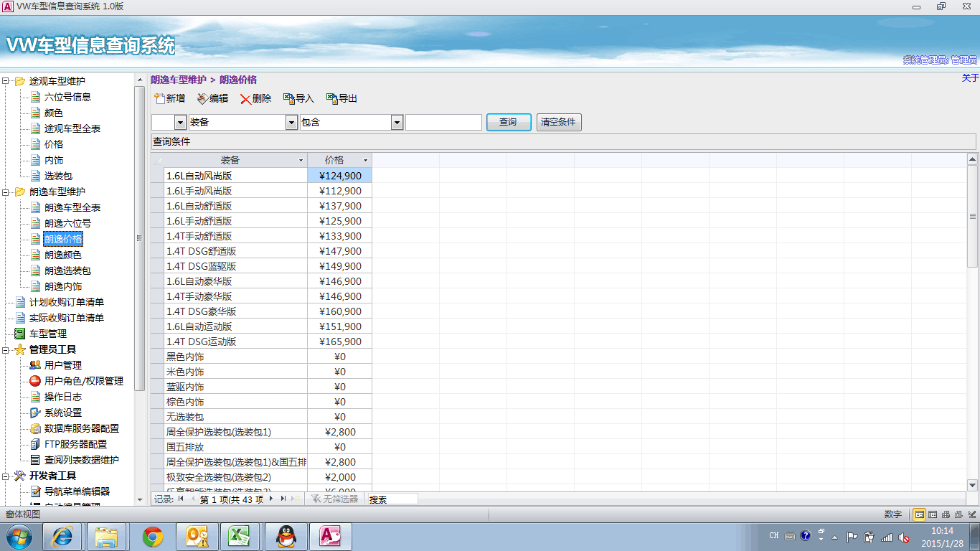This screenshot has height=551, width=980.
Task: Select 朗逸选装包 in the tree
Action: point(67,270)
